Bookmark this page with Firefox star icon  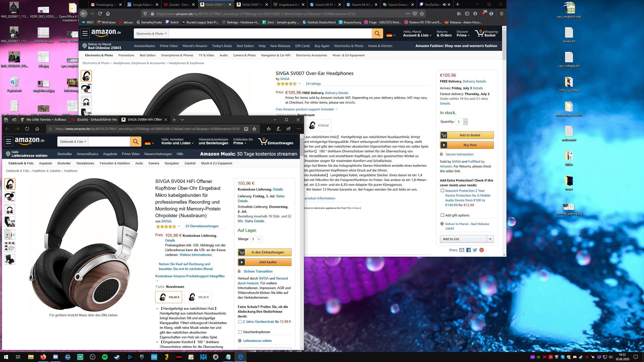[x=422, y=14]
